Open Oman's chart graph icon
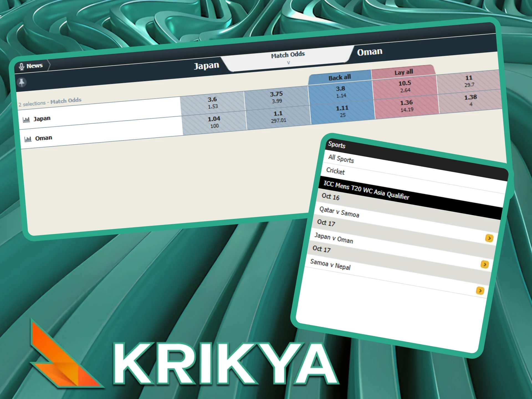The image size is (532, 399). click(x=28, y=139)
